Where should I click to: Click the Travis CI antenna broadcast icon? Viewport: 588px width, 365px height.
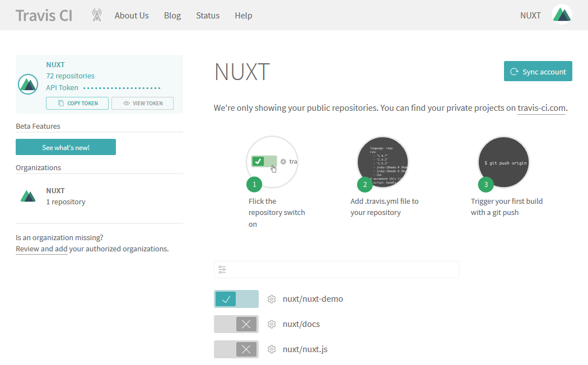click(x=97, y=15)
